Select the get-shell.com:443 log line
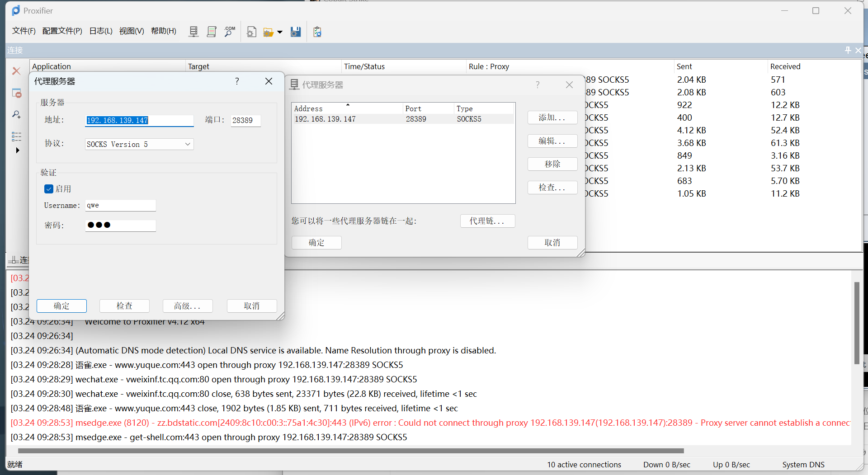The height and width of the screenshot is (475, 868). (x=209, y=437)
